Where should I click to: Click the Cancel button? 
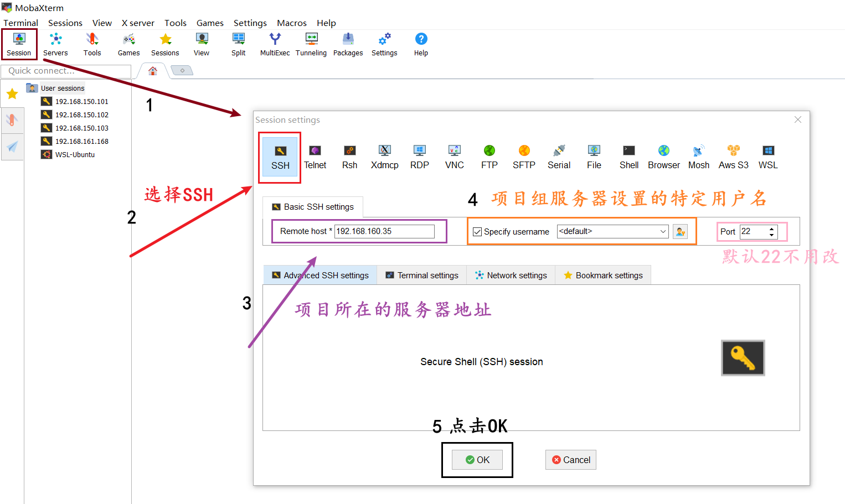tap(571, 460)
